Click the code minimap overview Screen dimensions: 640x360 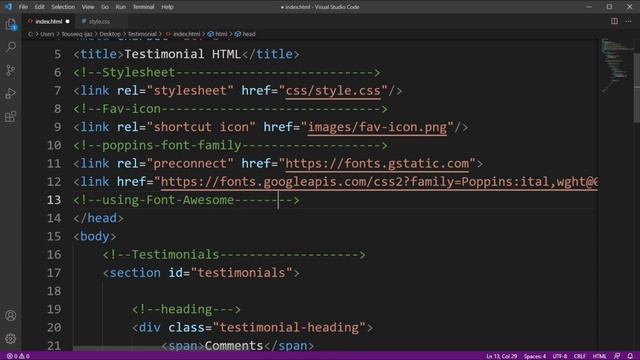click(616, 65)
